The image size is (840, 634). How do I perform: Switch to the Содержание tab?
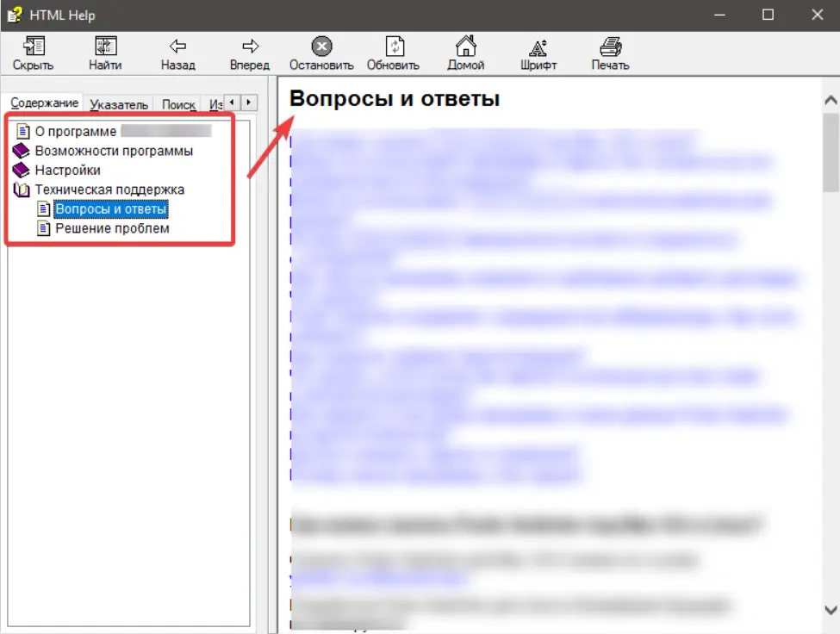pos(45,103)
